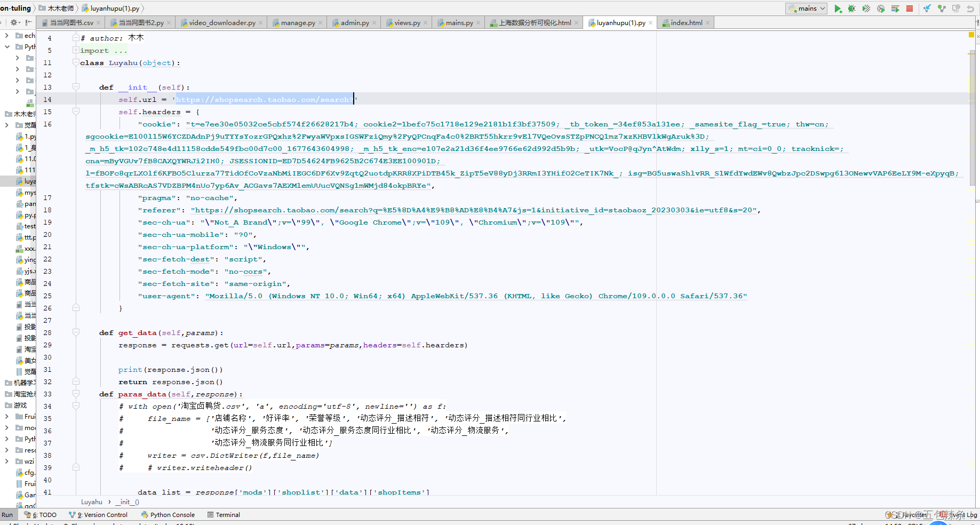Click the editor vertical scrollbar
980x525 pixels.
pyautogui.click(x=973, y=117)
